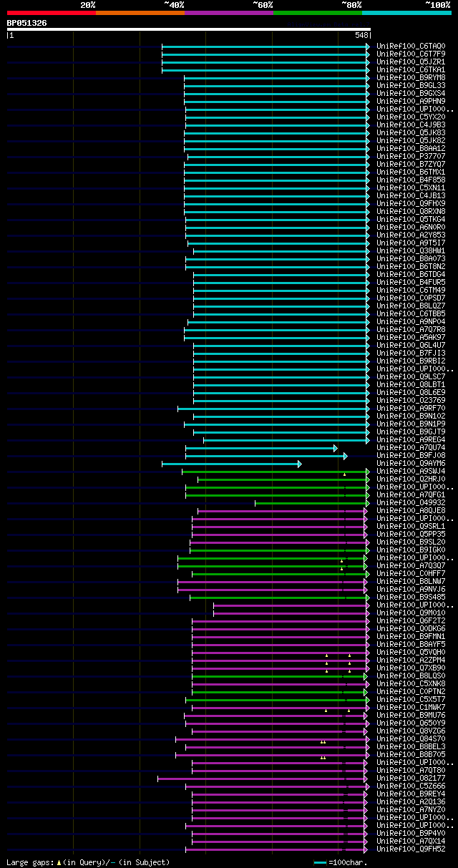The image size is (458, 868).
Task: Select the UniRef100_A9NP04 label
Action: point(411,321)
